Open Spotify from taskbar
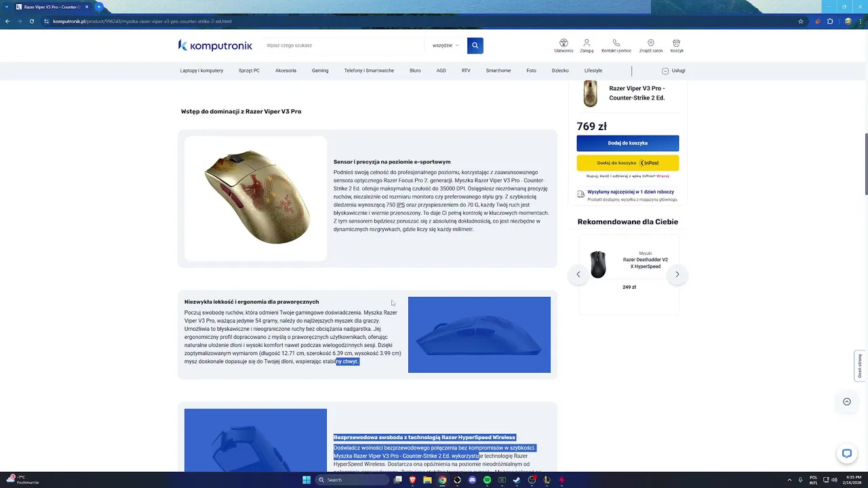This screenshot has height=488, width=868. (x=487, y=480)
